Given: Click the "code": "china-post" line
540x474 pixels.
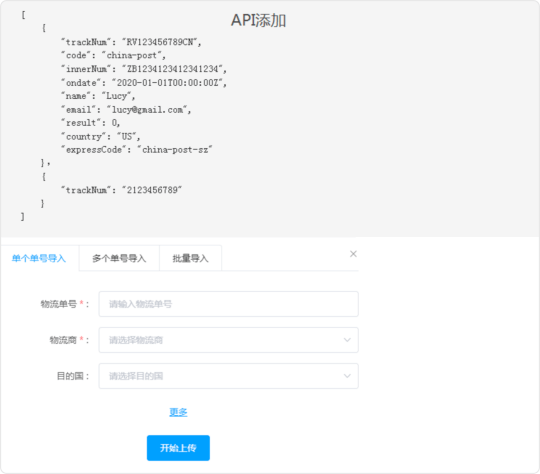Looking at the screenshot, I should click(113, 55).
